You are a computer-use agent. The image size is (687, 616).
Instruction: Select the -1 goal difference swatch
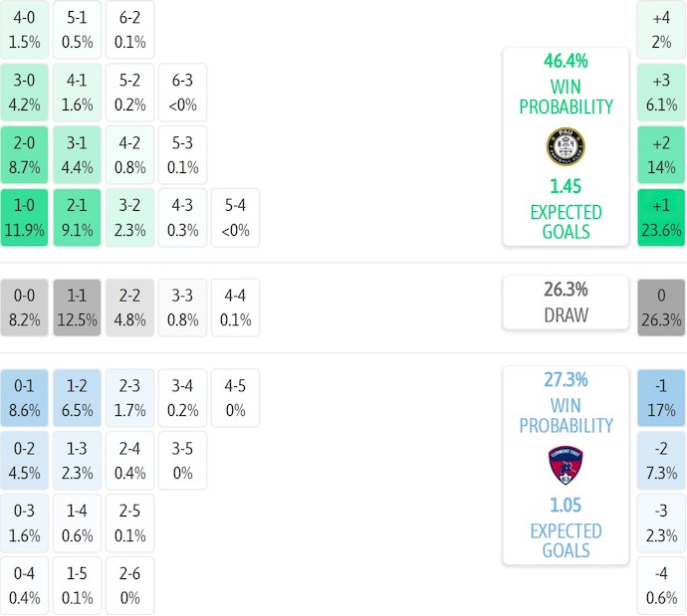click(661, 396)
